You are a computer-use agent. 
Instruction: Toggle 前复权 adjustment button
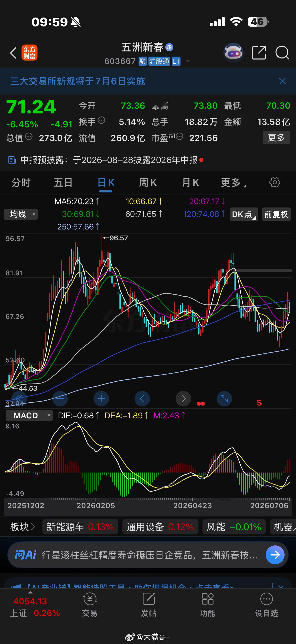(276, 214)
